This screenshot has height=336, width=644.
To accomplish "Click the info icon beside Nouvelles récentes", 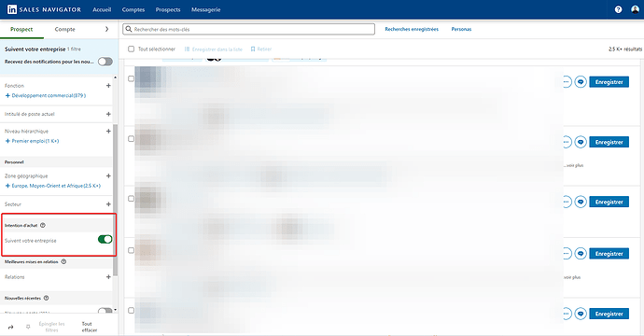I will coord(46,298).
